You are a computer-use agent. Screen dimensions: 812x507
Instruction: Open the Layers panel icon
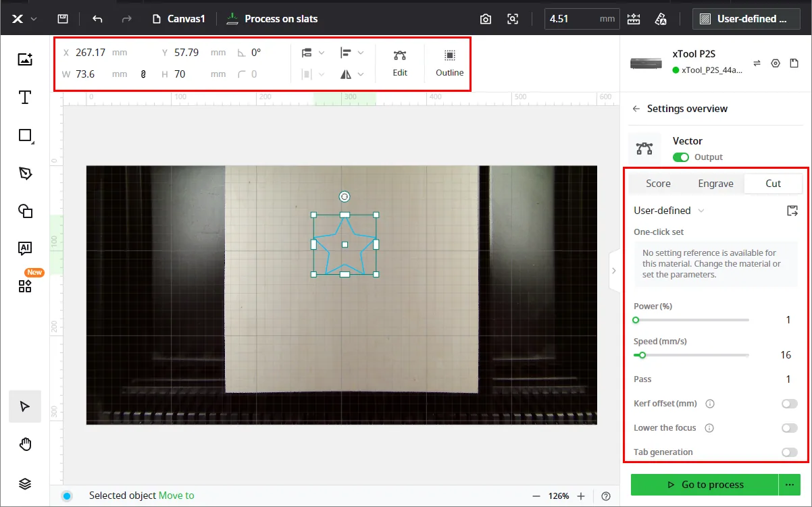pyautogui.click(x=25, y=483)
